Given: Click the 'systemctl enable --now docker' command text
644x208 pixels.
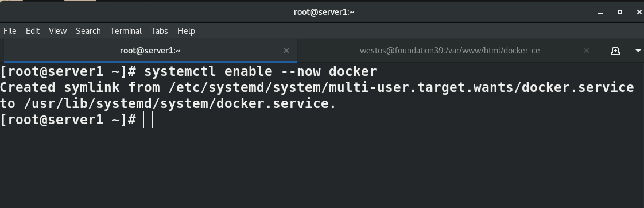Looking at the screenshot, I should pyautogui.click(x=261, y=71).
